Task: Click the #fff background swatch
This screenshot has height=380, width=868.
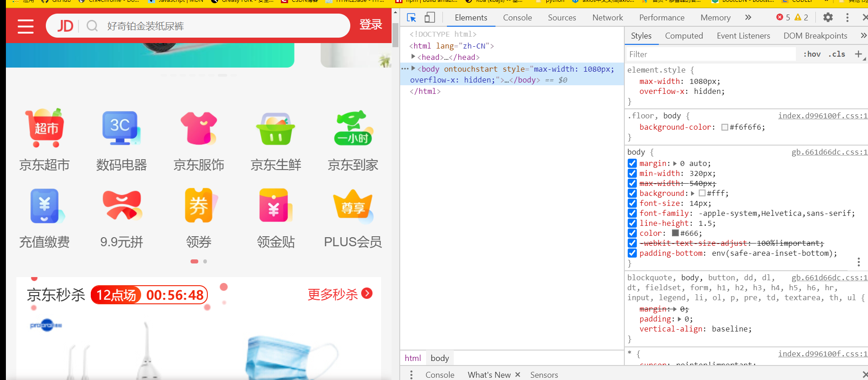Action: pos(702,193)
